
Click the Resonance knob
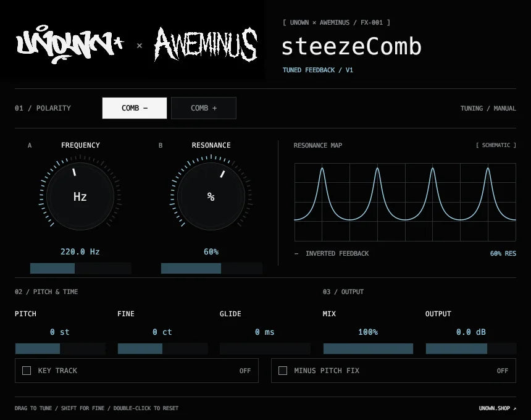[211, 196]
